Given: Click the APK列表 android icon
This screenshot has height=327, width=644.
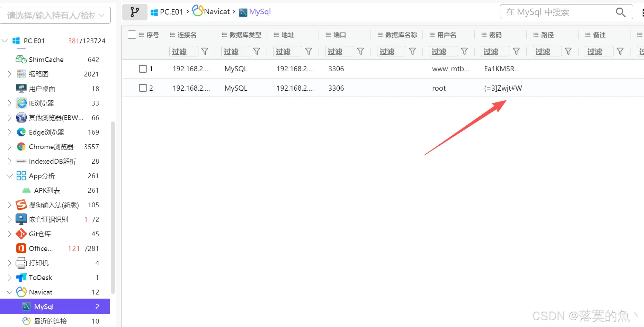Looking at the screenshot, I should click(26, 190).
